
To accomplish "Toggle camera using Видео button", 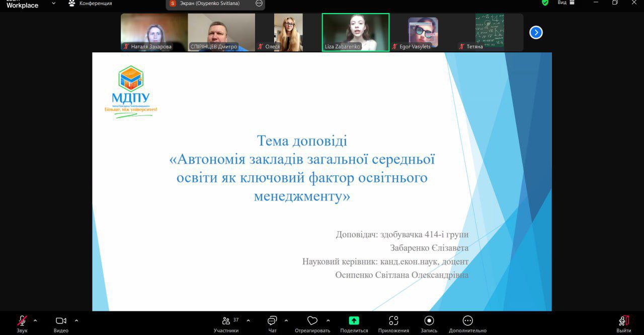I will pos(61,321).
